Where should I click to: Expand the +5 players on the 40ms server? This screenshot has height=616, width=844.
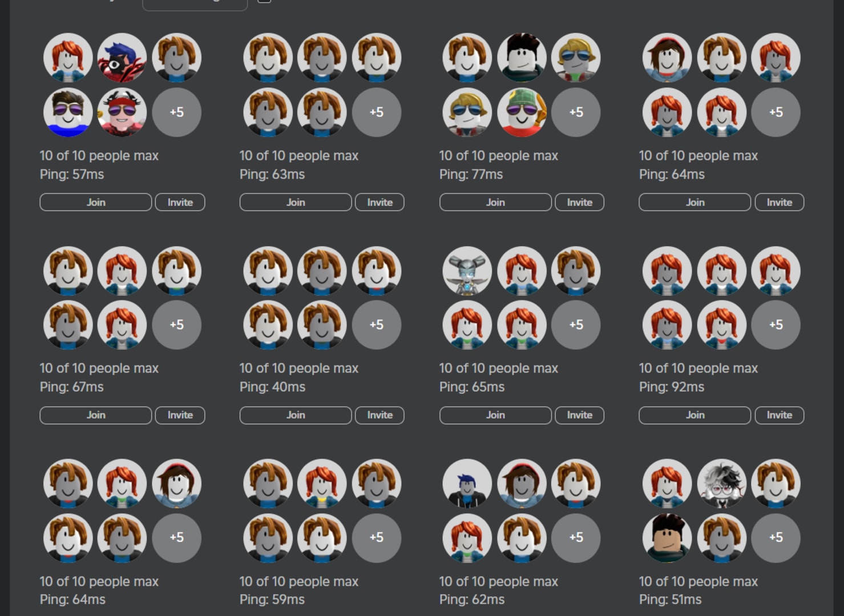pyautogui.click(x=377, y=325)
